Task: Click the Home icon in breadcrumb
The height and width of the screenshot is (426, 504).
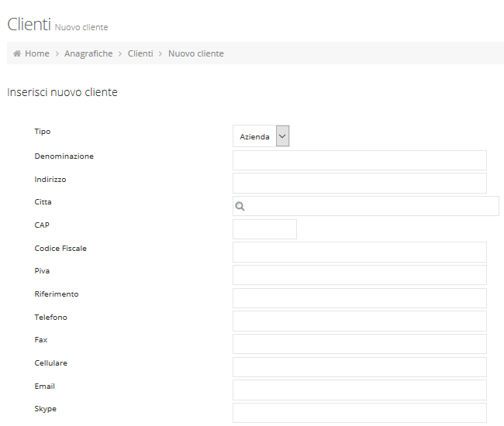Action: [x=17, y=53]
